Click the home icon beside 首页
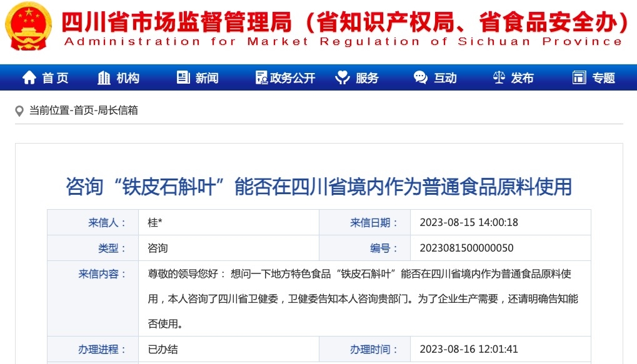Viewport: 637px width, 364px height. (x=29, y=78)
